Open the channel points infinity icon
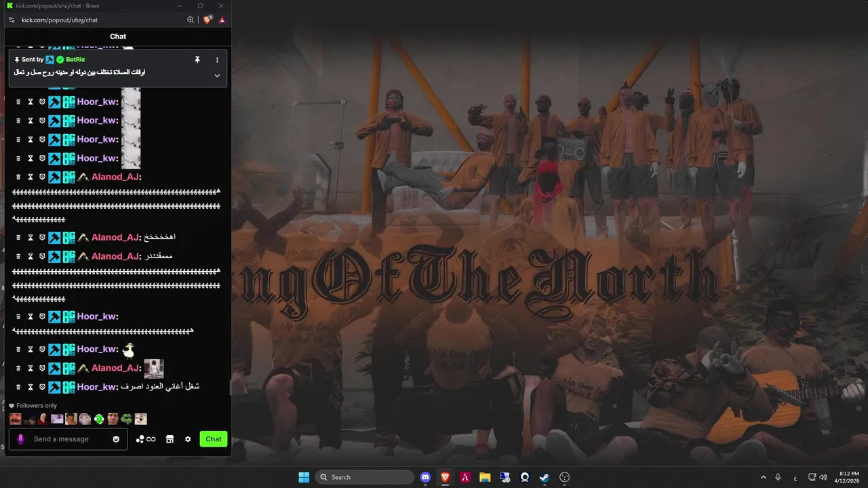Image resolution: width=868 pixels, height=488 pixels. click(146, 439)
